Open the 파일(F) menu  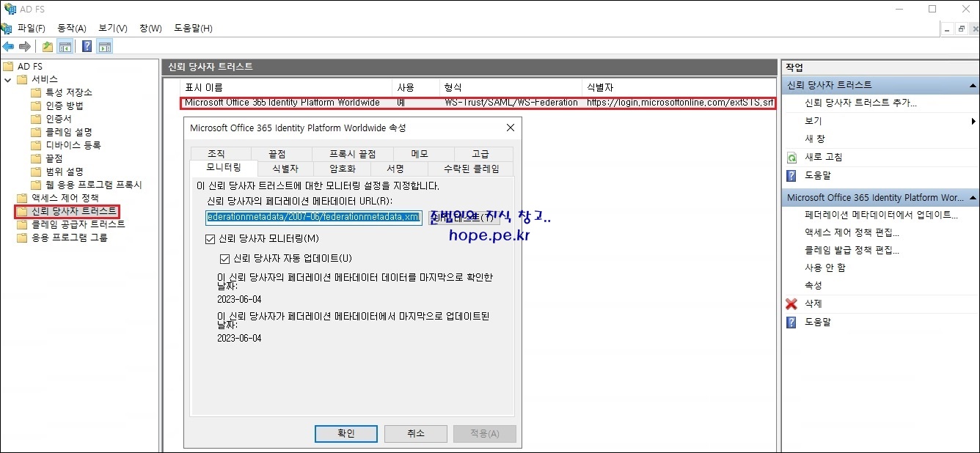(x=31, y=28)
